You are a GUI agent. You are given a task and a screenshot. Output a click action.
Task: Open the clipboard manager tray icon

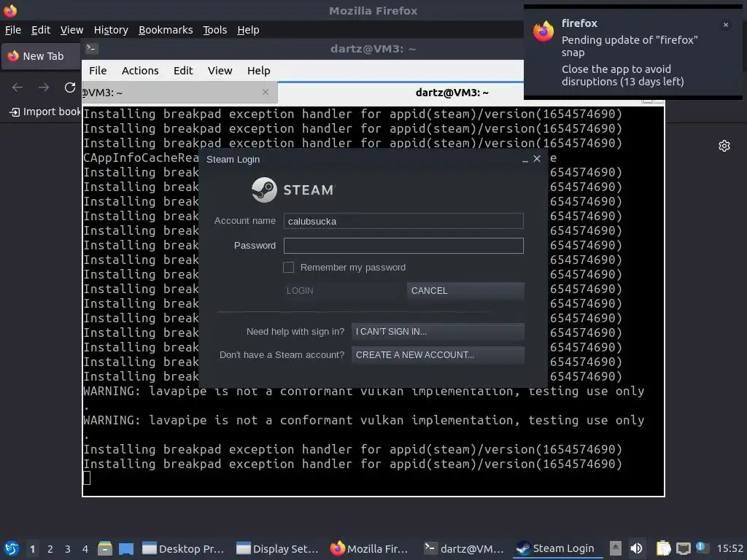tap(663, 548)
